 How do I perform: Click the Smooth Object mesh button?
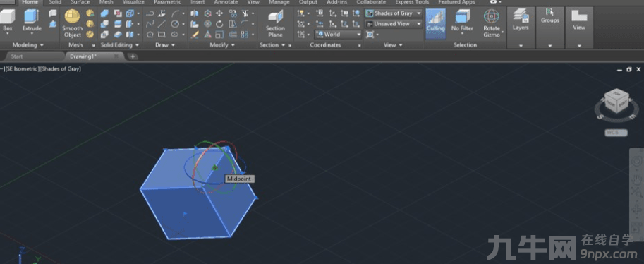pos(72,23)
